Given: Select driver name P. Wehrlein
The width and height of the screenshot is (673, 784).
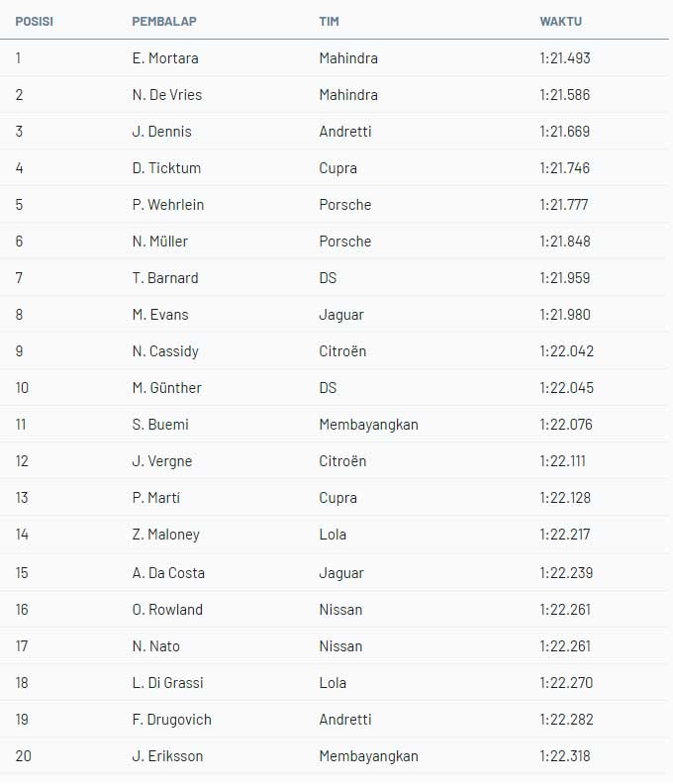Looking at the screenshot, I should [x=168, y=205].
